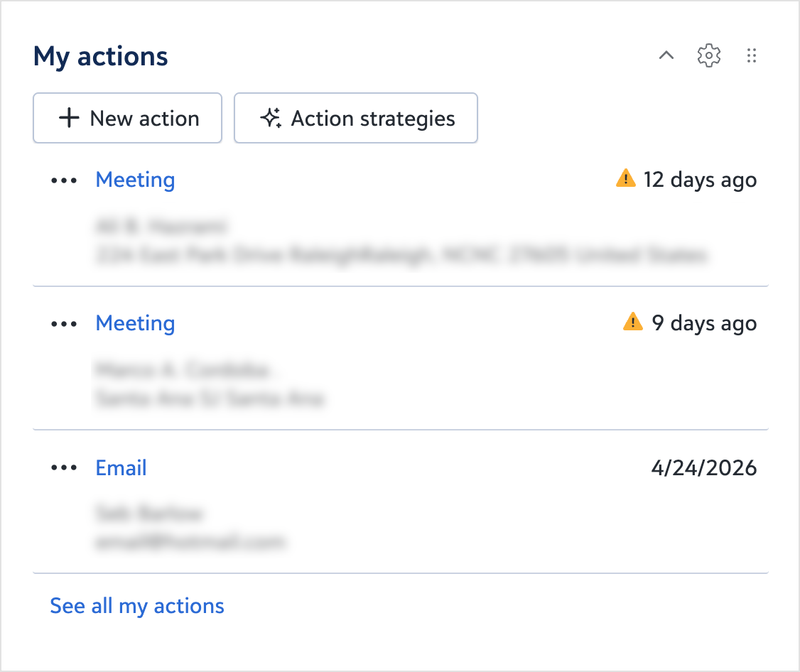The height and width of the screenshot is (672, 800).
Task: Collapse the My actions panel
Action: pyautogui.click(x=666, y=55)
